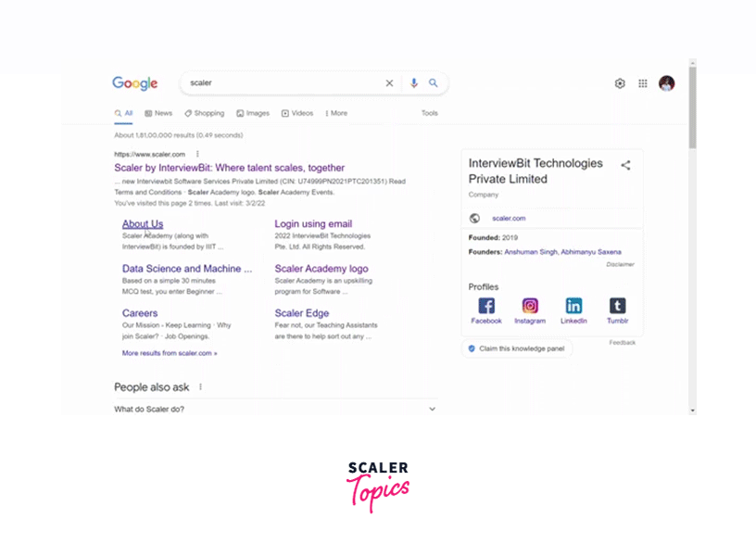Open the Instagram profile icon
This screenshot has height=556, width=756.
pyautogui.click(x=530, y=306)
